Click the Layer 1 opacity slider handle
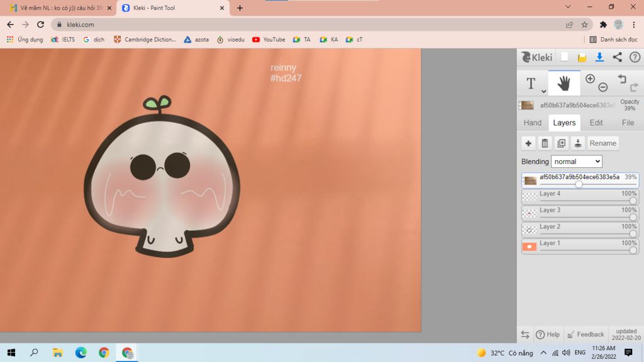 pos(633,250)
